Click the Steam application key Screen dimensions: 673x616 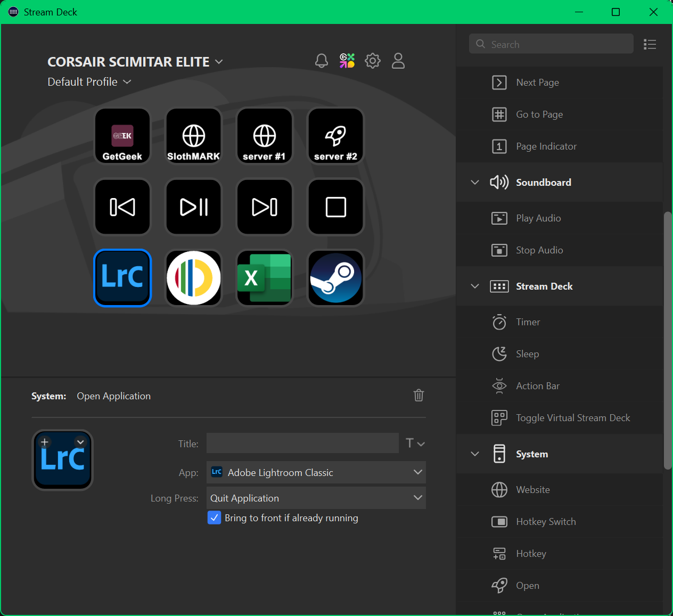336,278
